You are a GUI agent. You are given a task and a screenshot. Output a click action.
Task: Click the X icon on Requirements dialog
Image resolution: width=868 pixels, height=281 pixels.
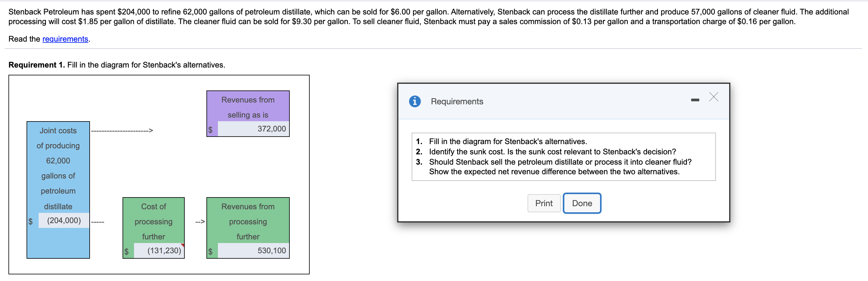coord(714,97)
